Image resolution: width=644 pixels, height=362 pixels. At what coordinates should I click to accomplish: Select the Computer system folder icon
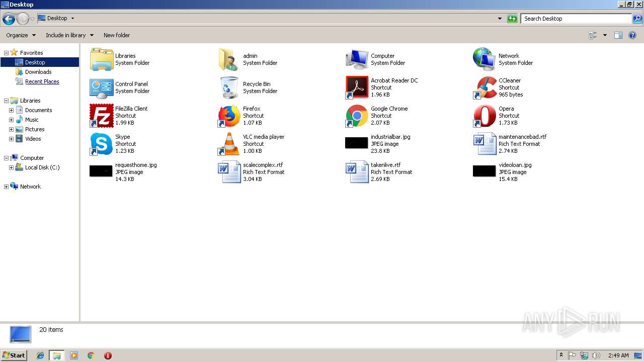357,59
